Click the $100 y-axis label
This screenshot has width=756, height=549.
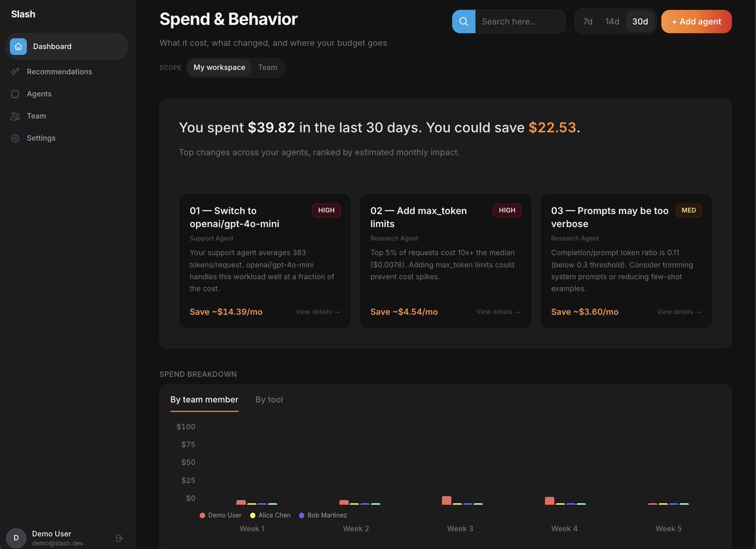(186, 427)
